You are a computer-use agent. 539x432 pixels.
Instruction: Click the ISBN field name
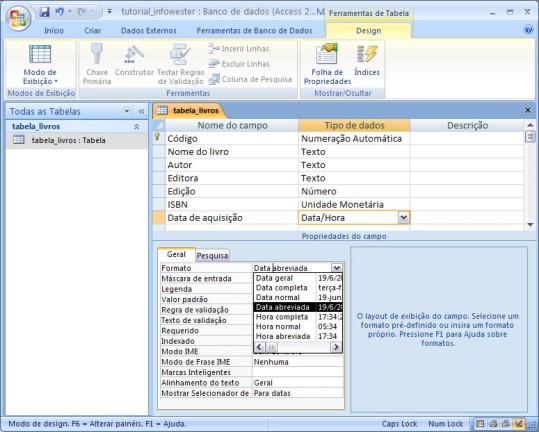[x=232, y=204]
